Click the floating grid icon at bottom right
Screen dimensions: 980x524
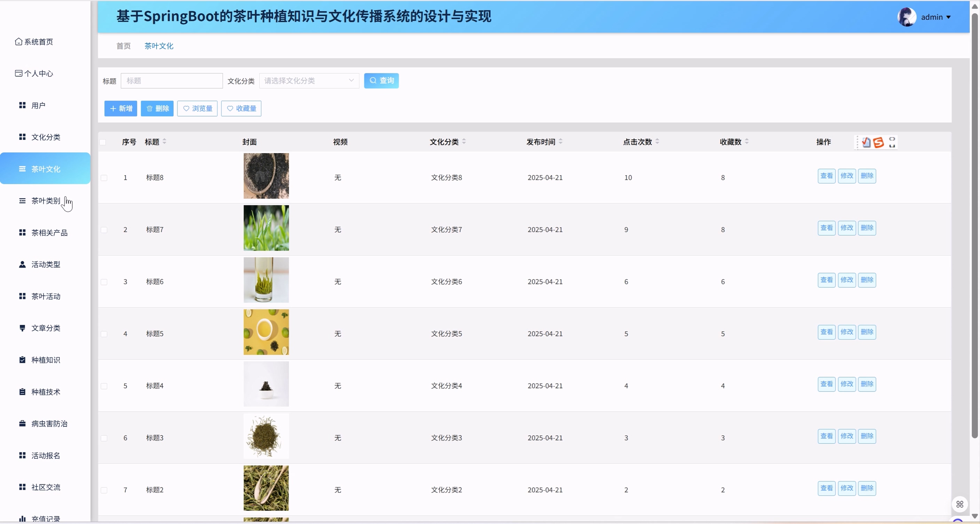click(959, 504)
